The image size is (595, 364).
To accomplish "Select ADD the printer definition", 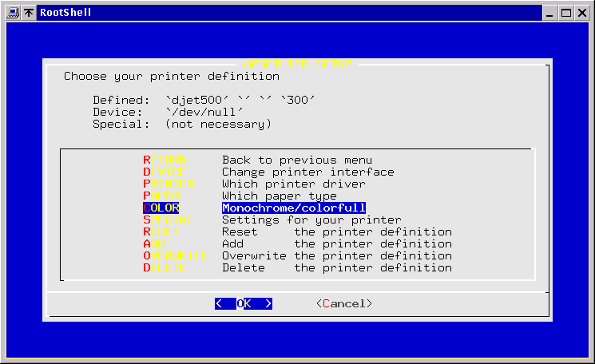I will [154, 244].
